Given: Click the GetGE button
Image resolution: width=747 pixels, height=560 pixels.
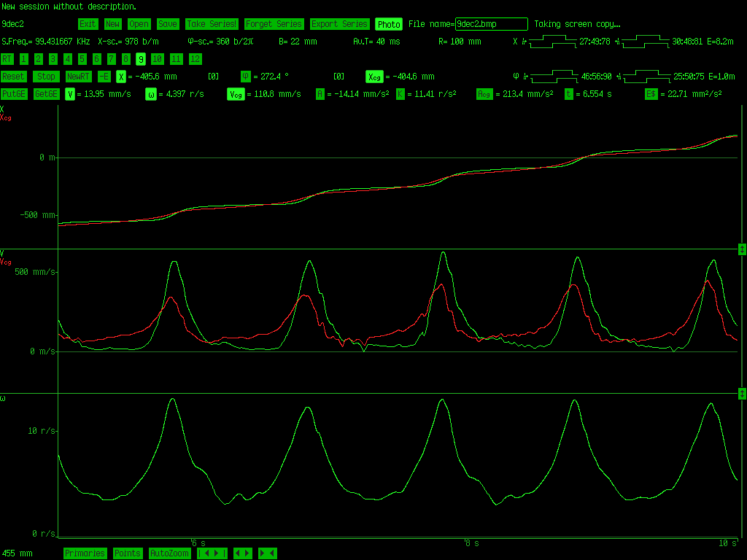Looking at the screenshot, I should [x=46, y=94].
